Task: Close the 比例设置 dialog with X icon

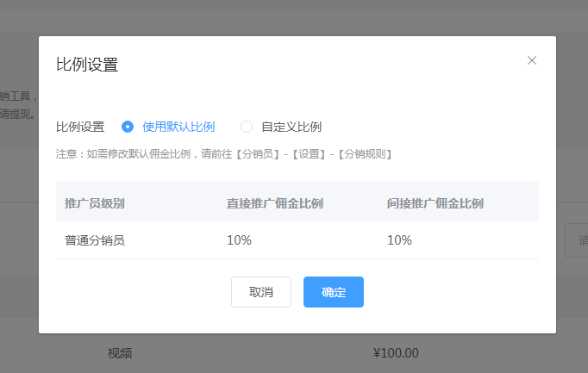Action: pos(532,60)
